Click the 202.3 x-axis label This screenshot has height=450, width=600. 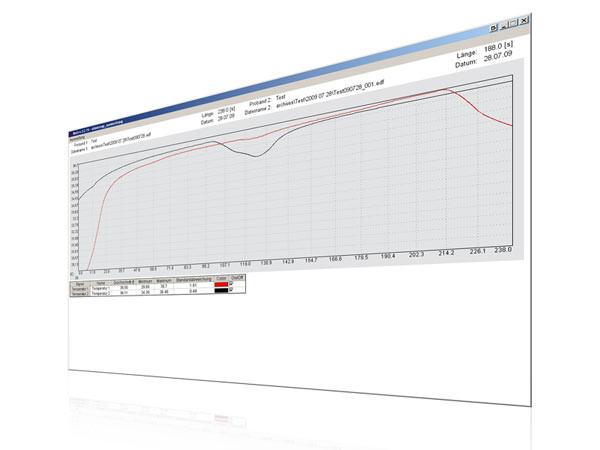417,254
